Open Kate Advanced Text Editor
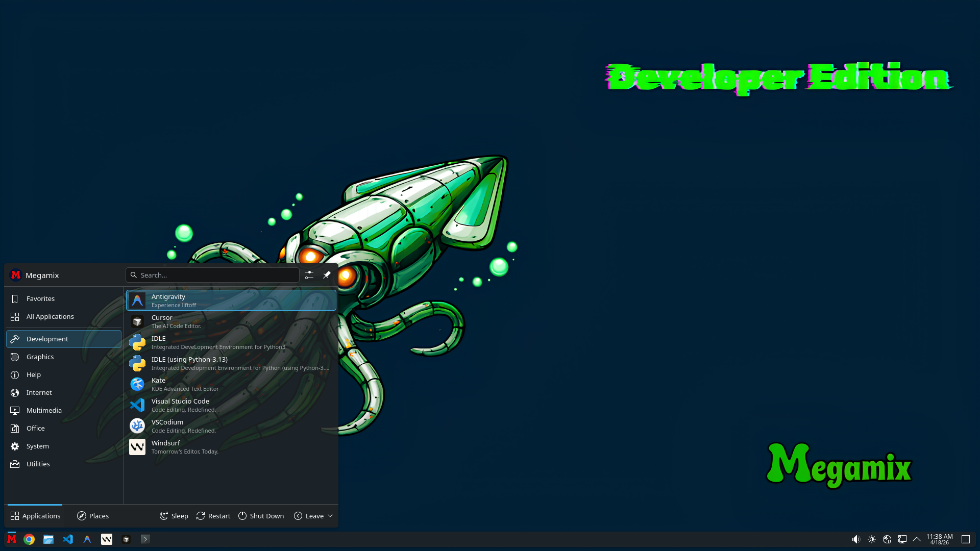 pos(231,384)
